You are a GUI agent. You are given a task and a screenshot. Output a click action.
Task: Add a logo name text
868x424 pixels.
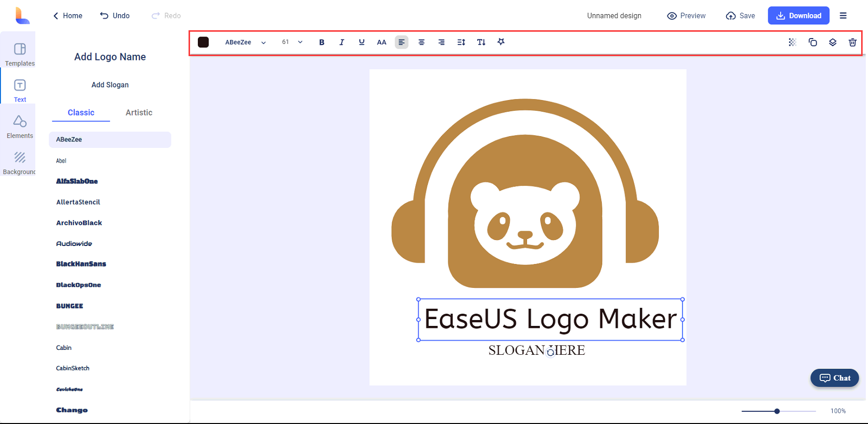point(110,57)
